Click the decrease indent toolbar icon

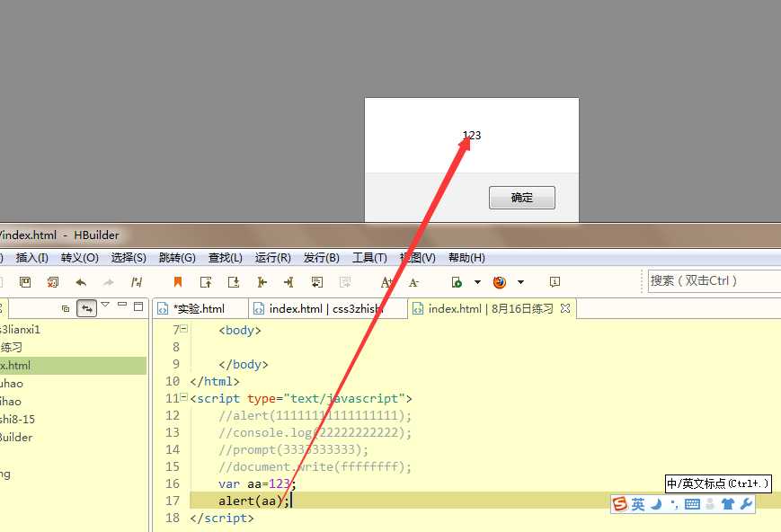(262, 282)
